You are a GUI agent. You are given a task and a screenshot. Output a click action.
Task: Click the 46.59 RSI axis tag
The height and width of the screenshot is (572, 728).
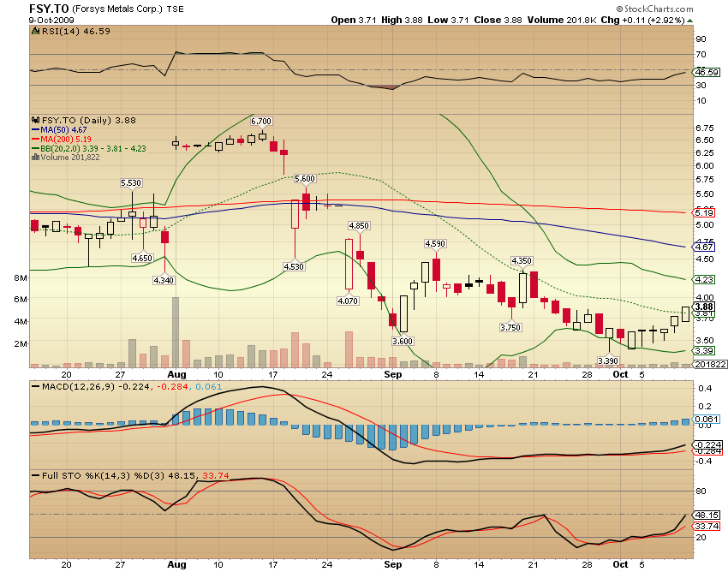(707, 72)
